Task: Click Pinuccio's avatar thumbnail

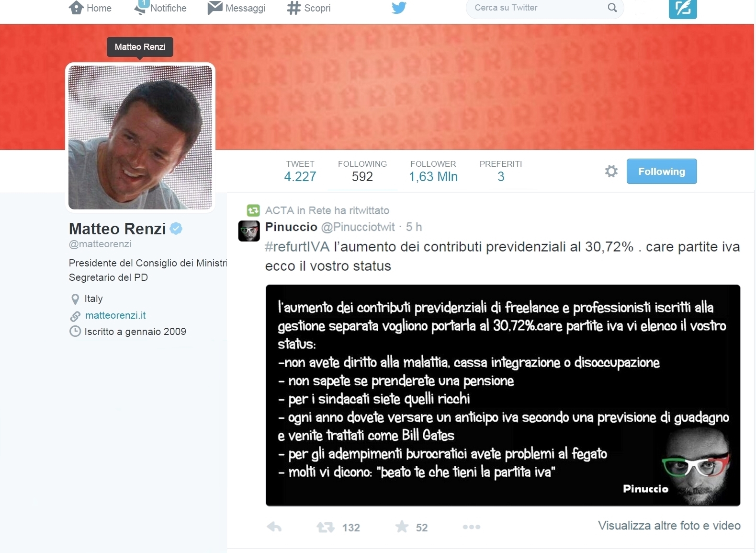Action: 249,231
